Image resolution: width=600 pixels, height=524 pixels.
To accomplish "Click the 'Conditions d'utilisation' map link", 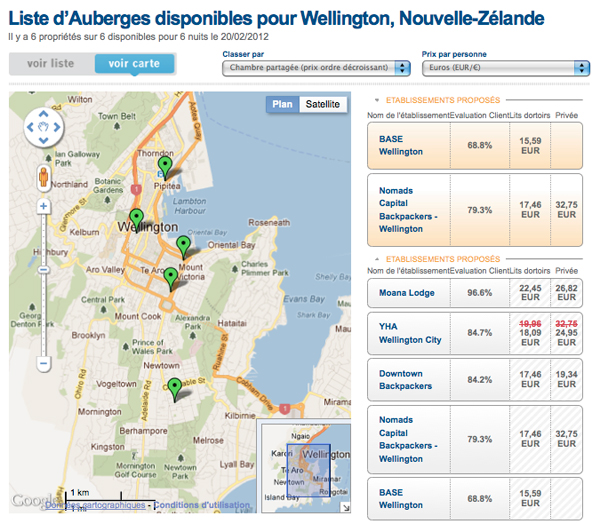I will click(x=197, y=505).
